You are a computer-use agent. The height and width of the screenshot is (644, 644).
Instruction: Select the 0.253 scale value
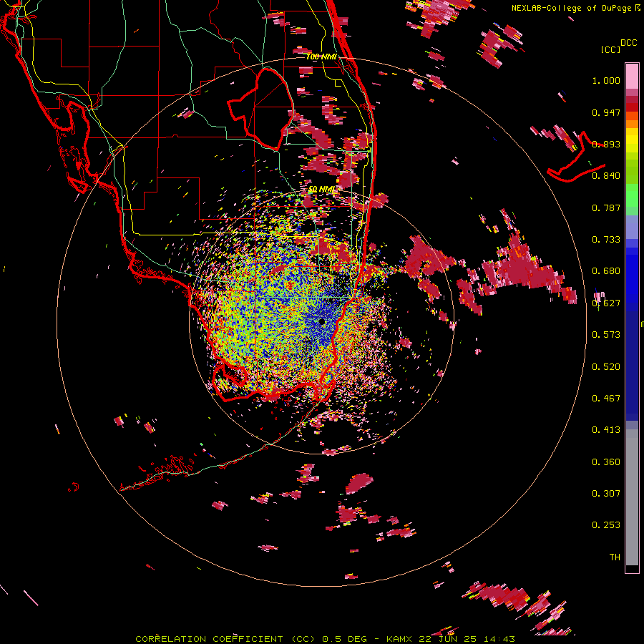point(606,525)
